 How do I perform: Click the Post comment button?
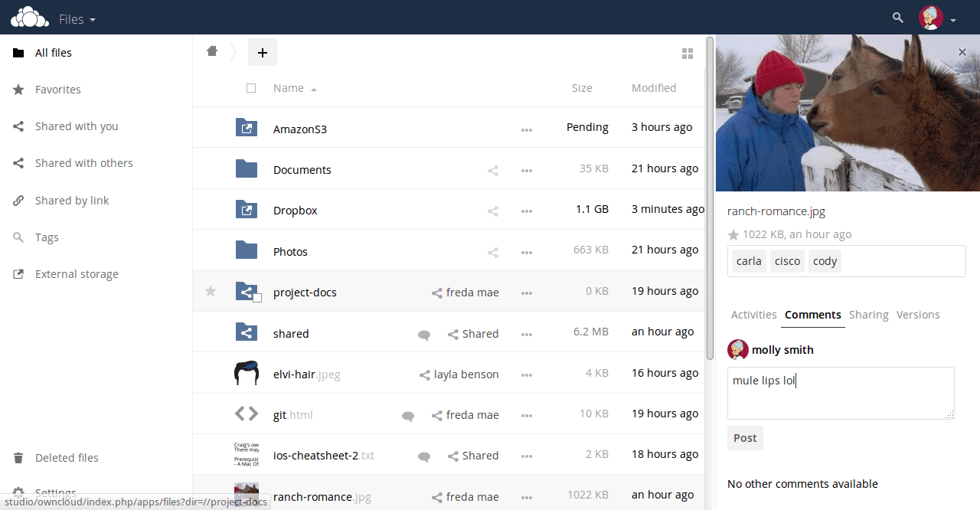744,437
